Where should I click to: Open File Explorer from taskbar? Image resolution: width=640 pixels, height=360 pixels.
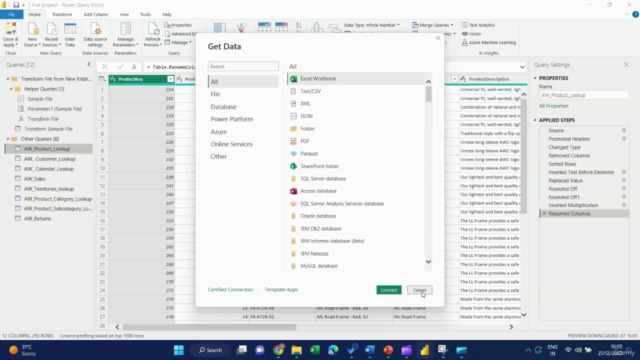click(296, 350)
